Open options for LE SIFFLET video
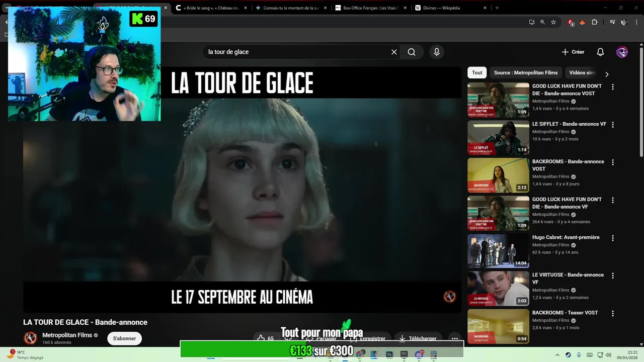 click(612, 125)
